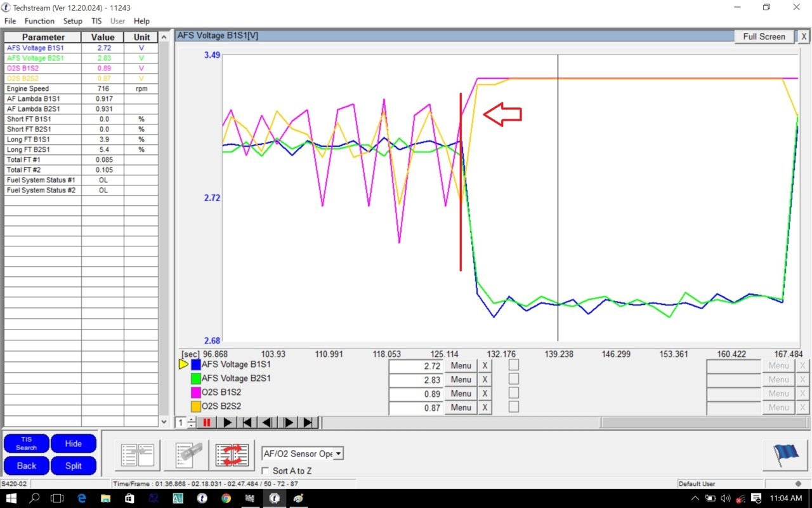Click the blue Back button
Screen dimensions: 812x508
point(26,465)
